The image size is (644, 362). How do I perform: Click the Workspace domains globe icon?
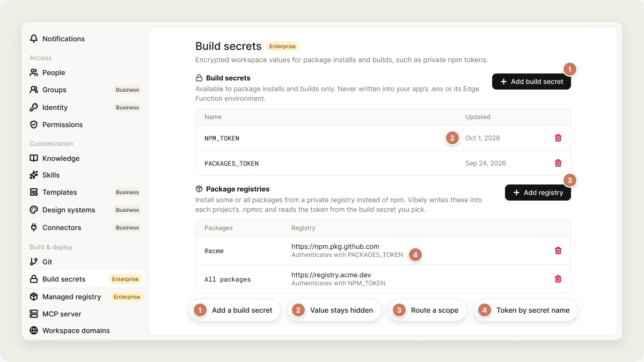tap(34, 330)
